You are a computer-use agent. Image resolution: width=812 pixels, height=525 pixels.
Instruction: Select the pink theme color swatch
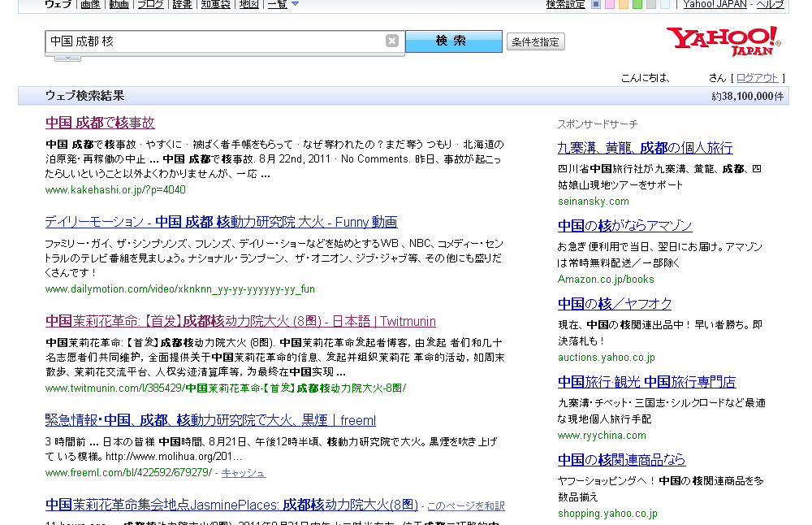[x=610, y=4]
